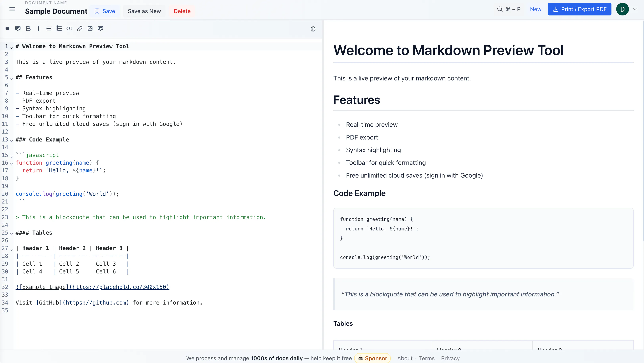Click 'Real-time preview' bullet in preview
This screenshot has height=363, width=644.
[x=371, y=125]
